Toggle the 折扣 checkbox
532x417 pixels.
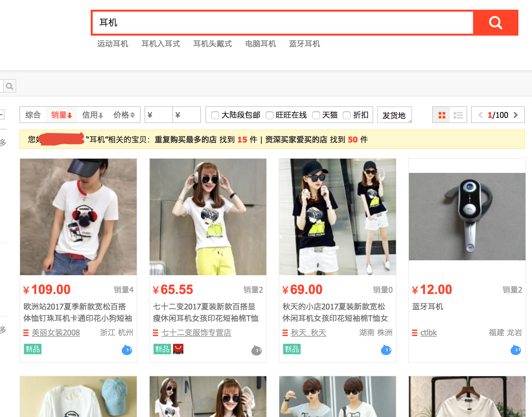point(347,115)
